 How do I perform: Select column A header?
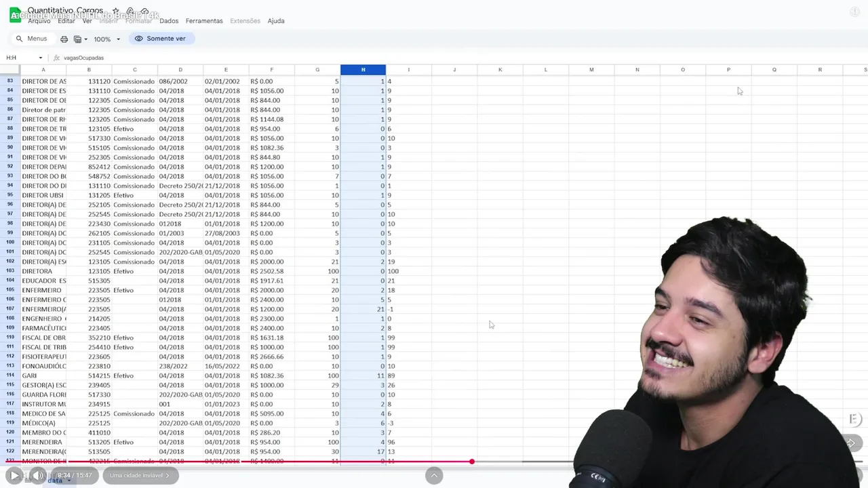43,70
